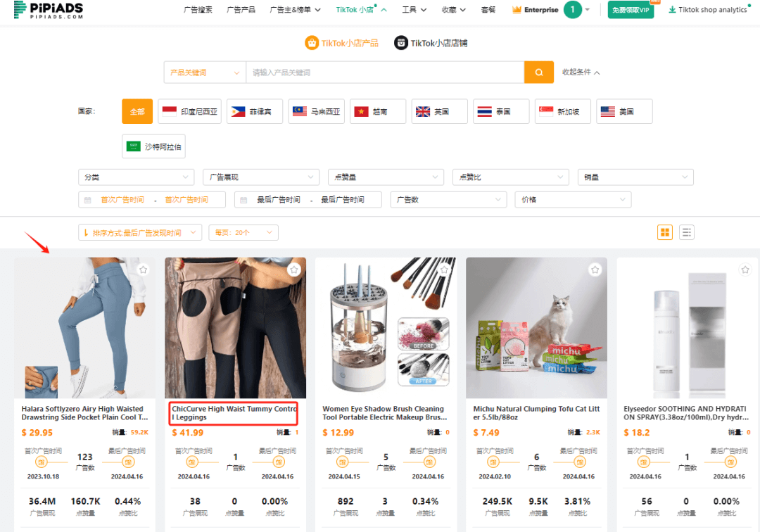This screenshot has height=532, width=760.
Task: Open the 排序方式 sort dropdown
Action: pyautogui.click(x=139, y=232)
